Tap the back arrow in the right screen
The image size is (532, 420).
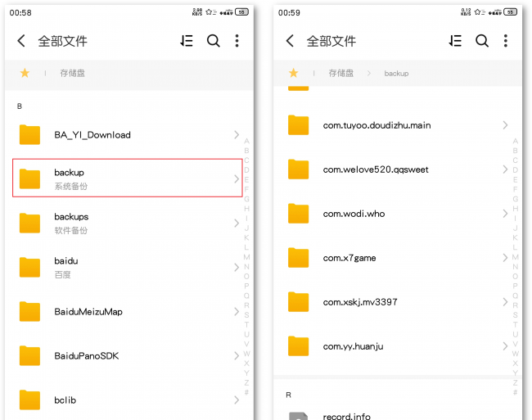(290, 41)
